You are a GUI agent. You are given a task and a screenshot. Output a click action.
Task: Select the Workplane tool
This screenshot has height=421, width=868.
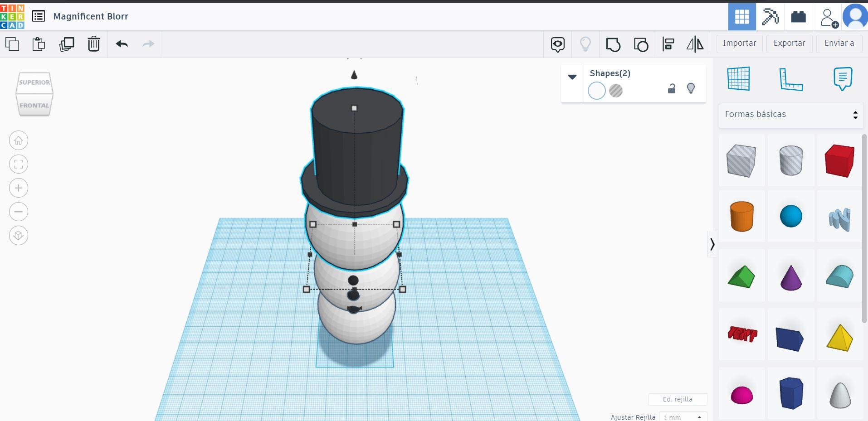pyautogui.click(x=738, y=79)
